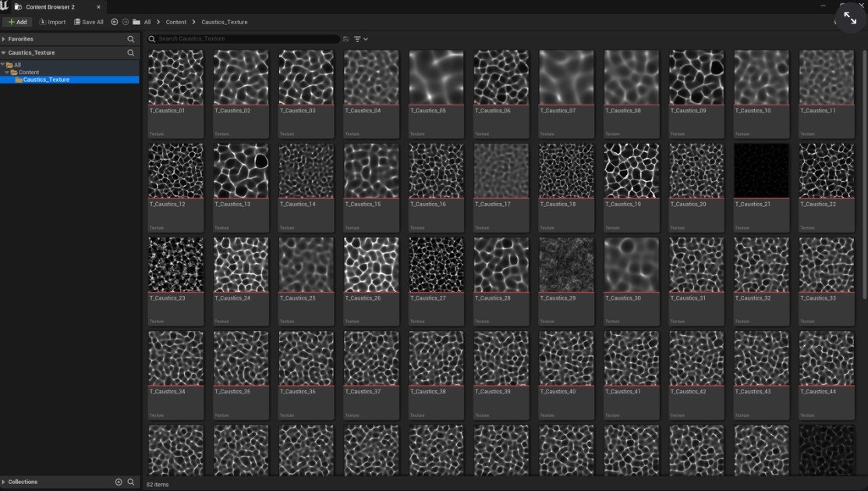Viewport: 868px width, 491px height.
Task: Click the T_Caustics_15 name label
Action: point(363,205)
